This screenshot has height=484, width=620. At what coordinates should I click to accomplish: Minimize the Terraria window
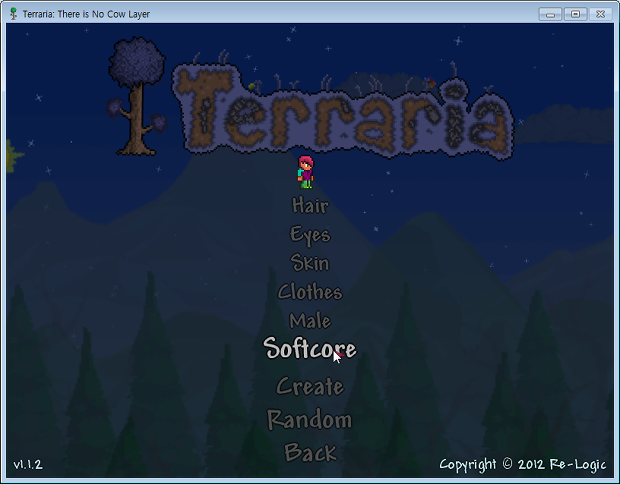pos(550,14)
